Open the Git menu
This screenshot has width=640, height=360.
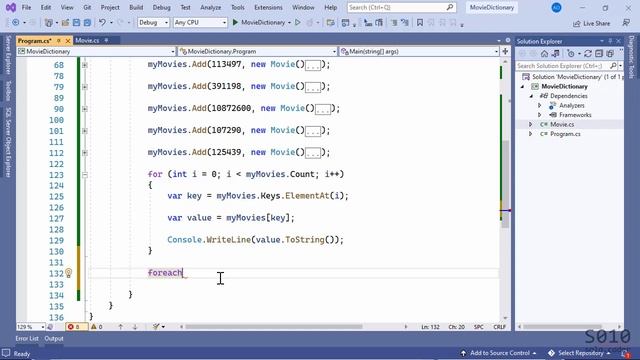(87, 7)
